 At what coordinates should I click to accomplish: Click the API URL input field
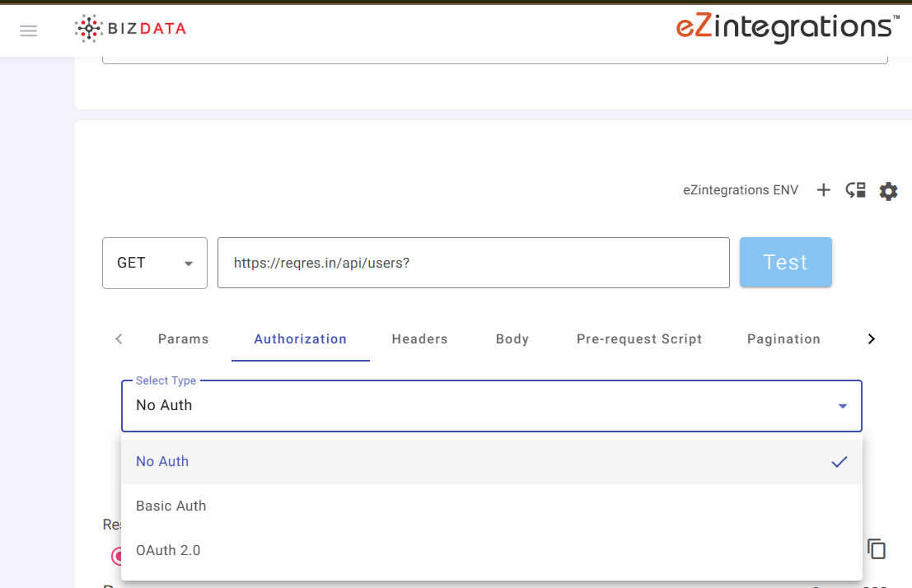pyautogui.click(x=473, y=263)
